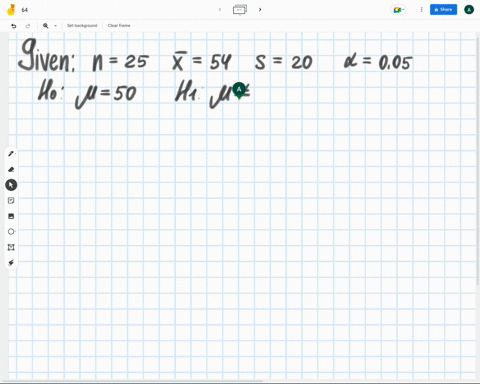
Task: Pick the Circle shape tool
Action: 11,231
